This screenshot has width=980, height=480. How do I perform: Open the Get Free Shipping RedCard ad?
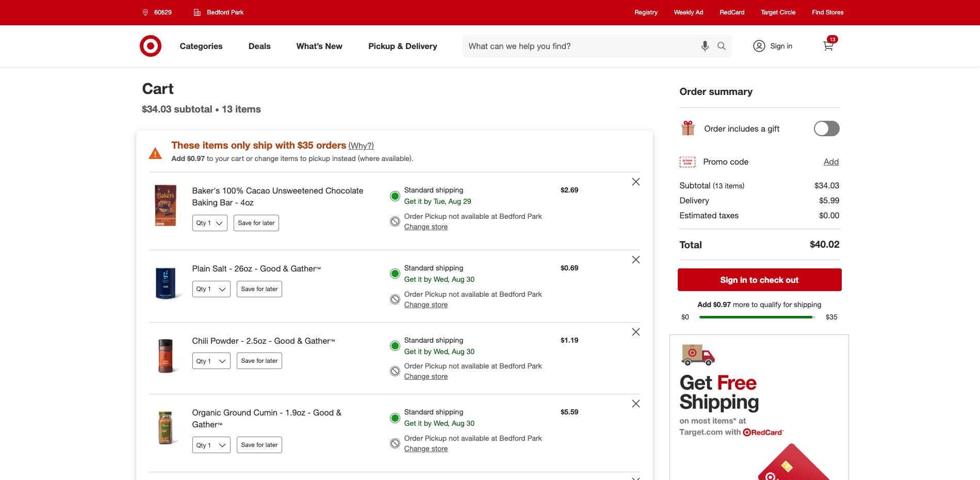(759, 407)
